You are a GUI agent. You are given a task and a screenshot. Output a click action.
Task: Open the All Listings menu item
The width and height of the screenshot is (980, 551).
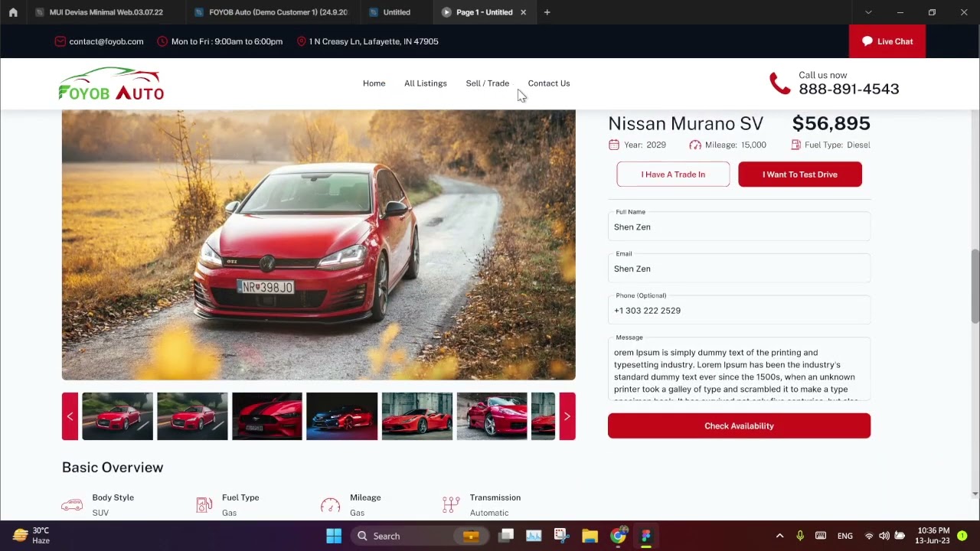pos(426,83)
